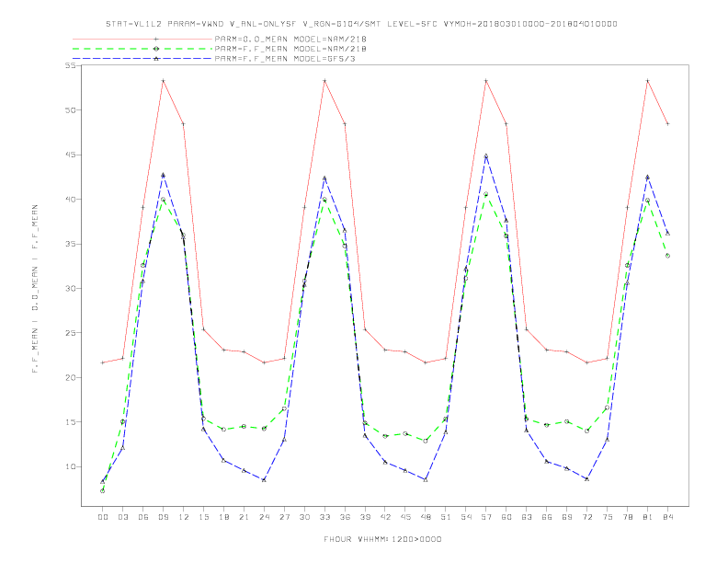
Task: Click the blue triangle marker peak at hour 57
Action: tap(486, 156)
